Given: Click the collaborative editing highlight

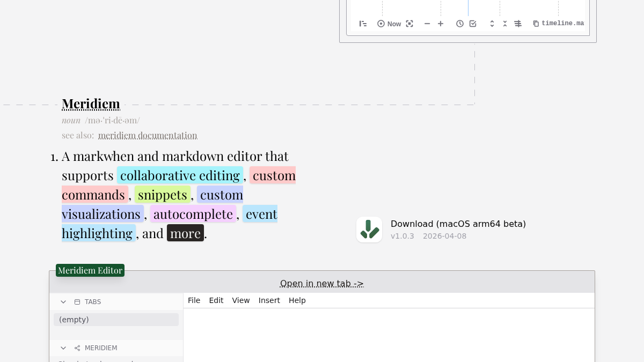Looking at the screenshot, I should pyautogui.click(x=180, y=175).
